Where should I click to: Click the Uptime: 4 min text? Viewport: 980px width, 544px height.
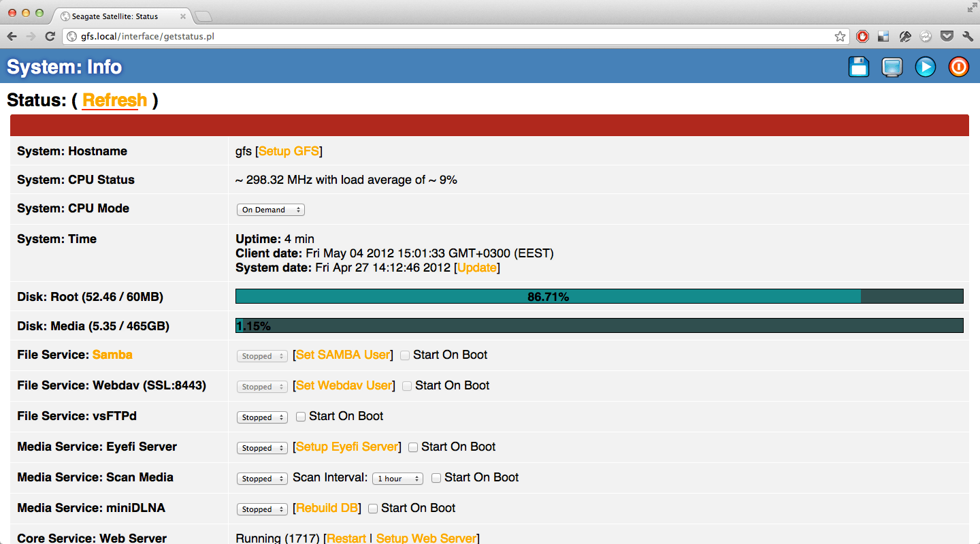[275, 239]
